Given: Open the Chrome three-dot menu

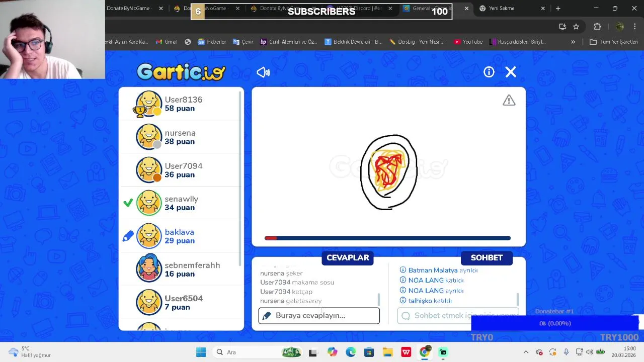Looking at the screenshot, I should pyautogui.click(x=635, y=27).
